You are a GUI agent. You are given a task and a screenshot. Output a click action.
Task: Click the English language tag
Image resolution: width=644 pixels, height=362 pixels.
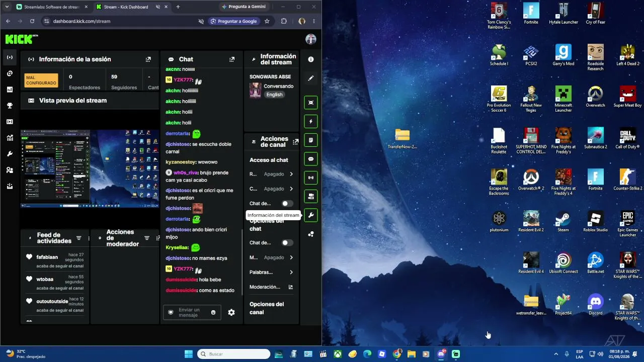pyautogui.click(x=274, y=95)
